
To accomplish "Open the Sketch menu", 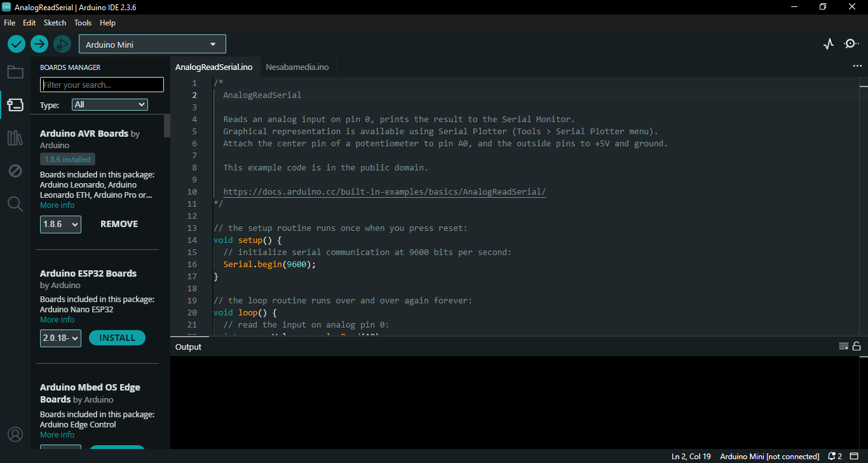I will point(55,23).
